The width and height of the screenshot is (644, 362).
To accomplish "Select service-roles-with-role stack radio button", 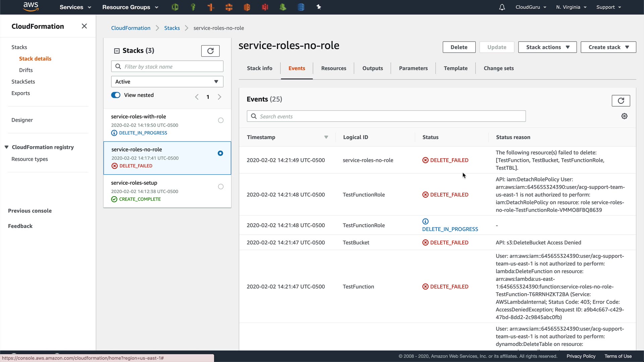I will click(x=221, y=120).
